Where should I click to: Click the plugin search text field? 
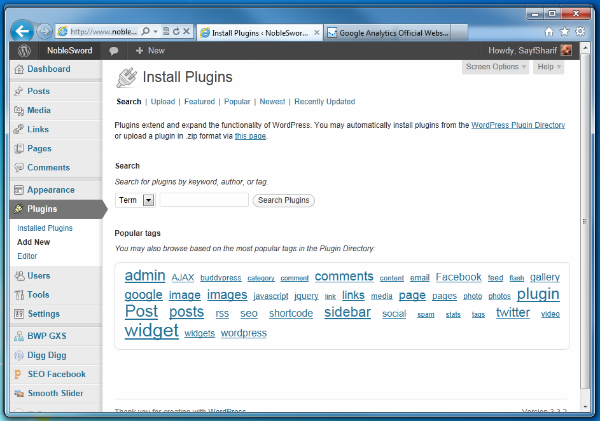coord(204,200)
